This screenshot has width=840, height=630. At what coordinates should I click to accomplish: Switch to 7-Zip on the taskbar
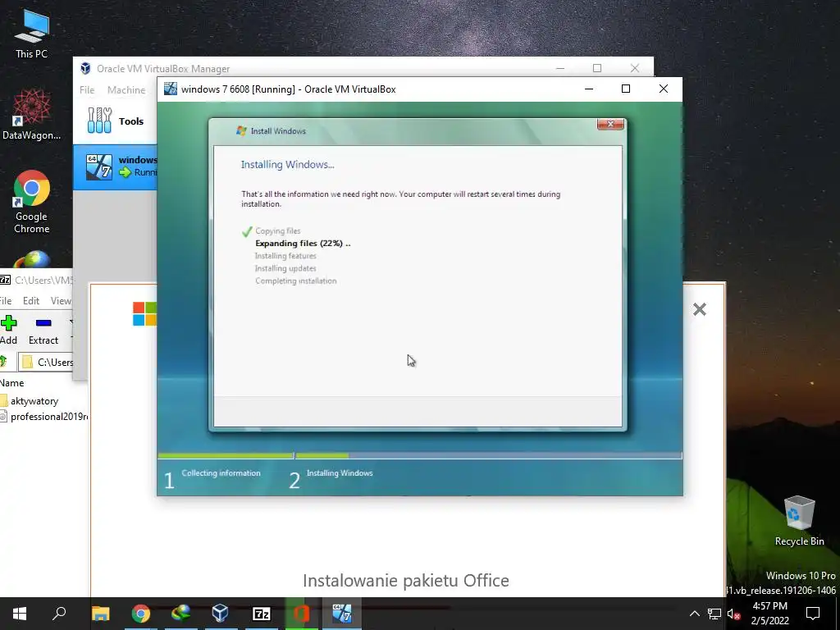click(262, 614)
